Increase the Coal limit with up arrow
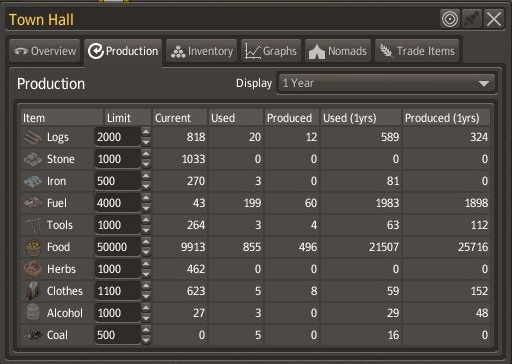Image resolution: width=512 pixels, height=364 pixels. 146,330
